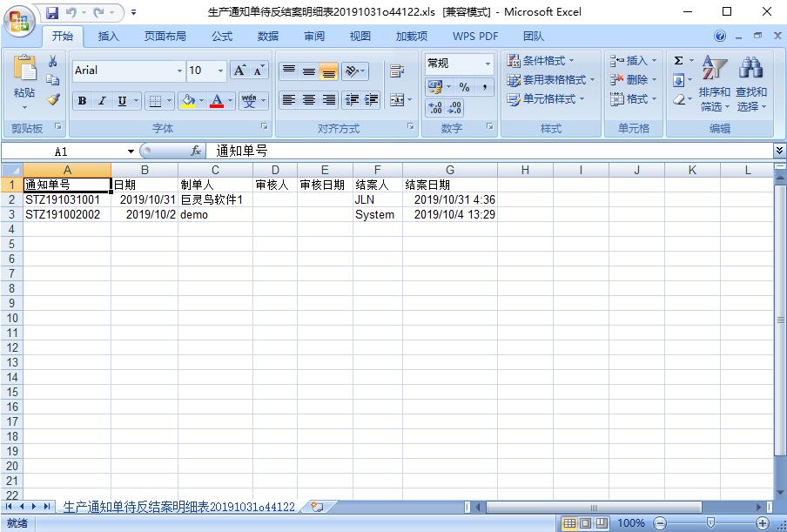Switch to the 插入 ribbon tab
This screenshot has width=787, height=532.
[x=108, y=36]
